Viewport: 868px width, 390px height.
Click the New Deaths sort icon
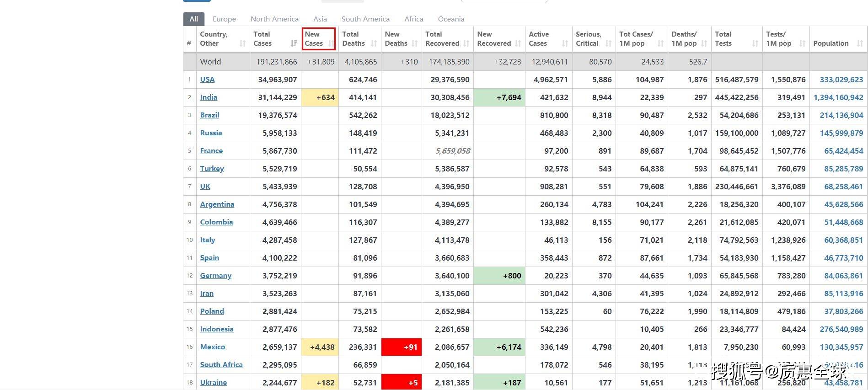tap(414, 43)
